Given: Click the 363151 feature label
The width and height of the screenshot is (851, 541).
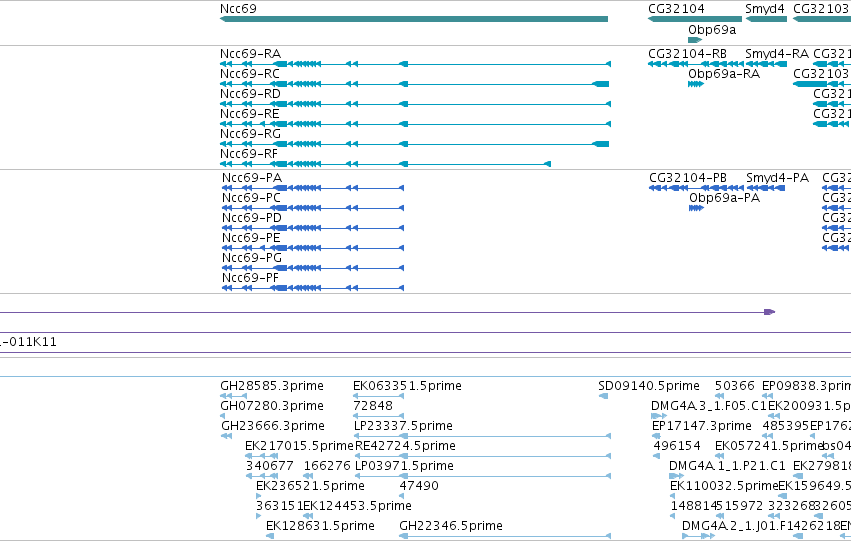Looking at the screenshot, I should 279,506.
